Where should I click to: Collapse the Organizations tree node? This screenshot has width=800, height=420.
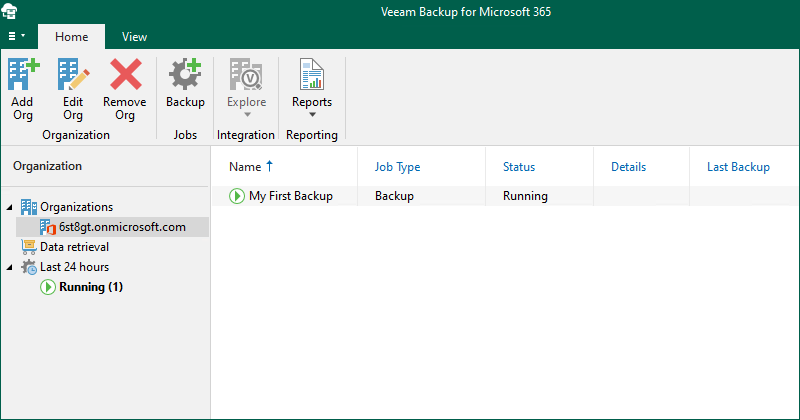click(9, 207)
